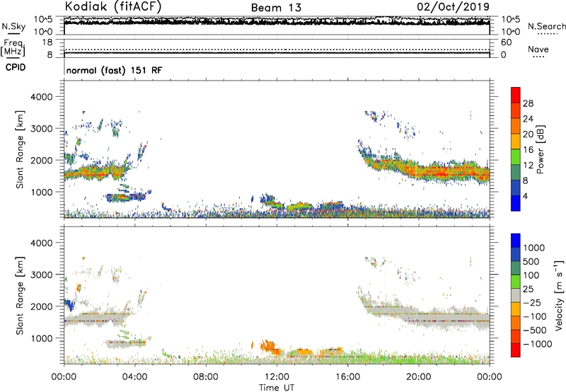
Task: Click the dark blue top segment of the velocity colorbar
Action: 516,241
